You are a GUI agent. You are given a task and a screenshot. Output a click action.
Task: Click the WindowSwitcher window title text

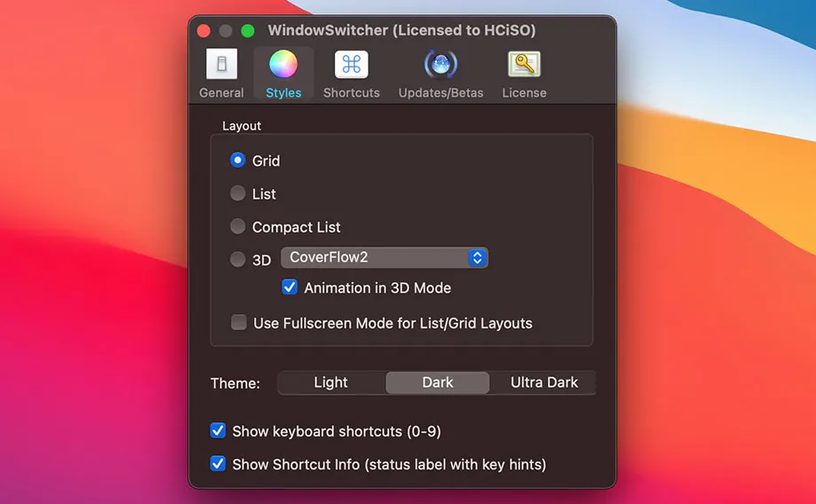401,31
